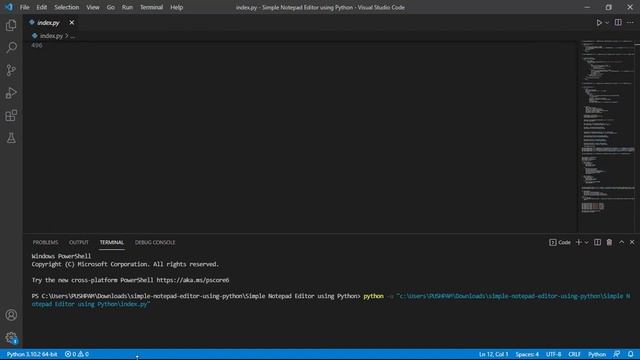The image size is (640, 360).
Task: Open the Go menu
Action: [111, 7]
